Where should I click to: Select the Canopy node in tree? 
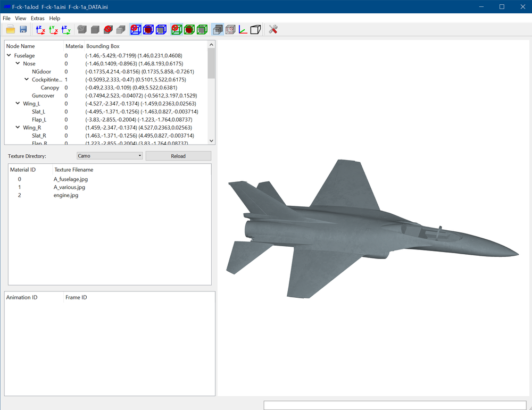coord(50,88)
